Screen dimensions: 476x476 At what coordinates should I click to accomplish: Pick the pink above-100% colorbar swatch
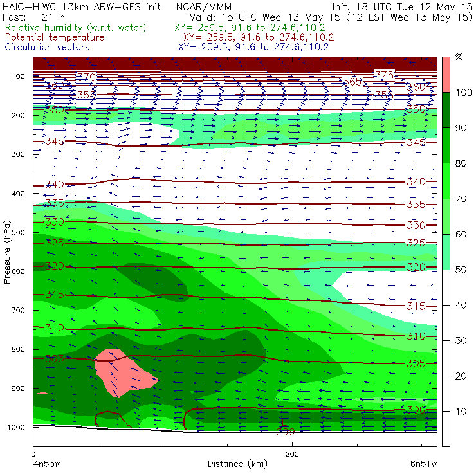446,75
